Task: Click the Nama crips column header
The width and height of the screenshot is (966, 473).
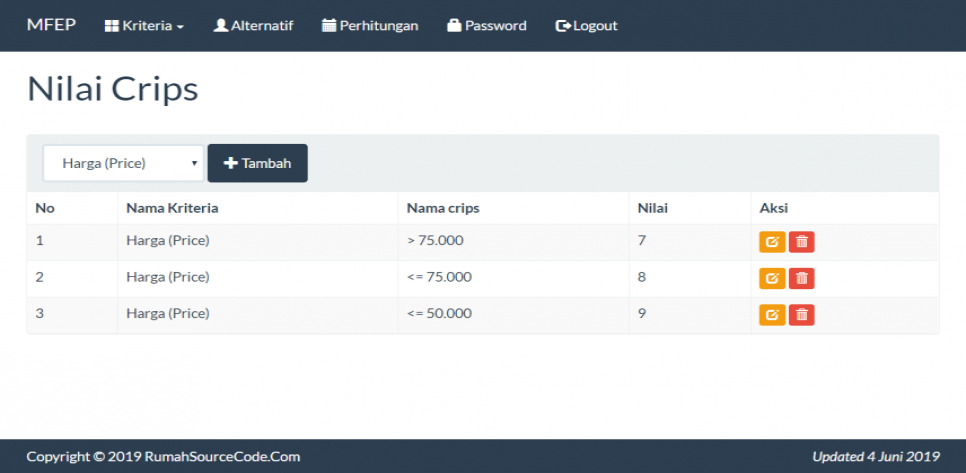Action: (x=443, y=208)
